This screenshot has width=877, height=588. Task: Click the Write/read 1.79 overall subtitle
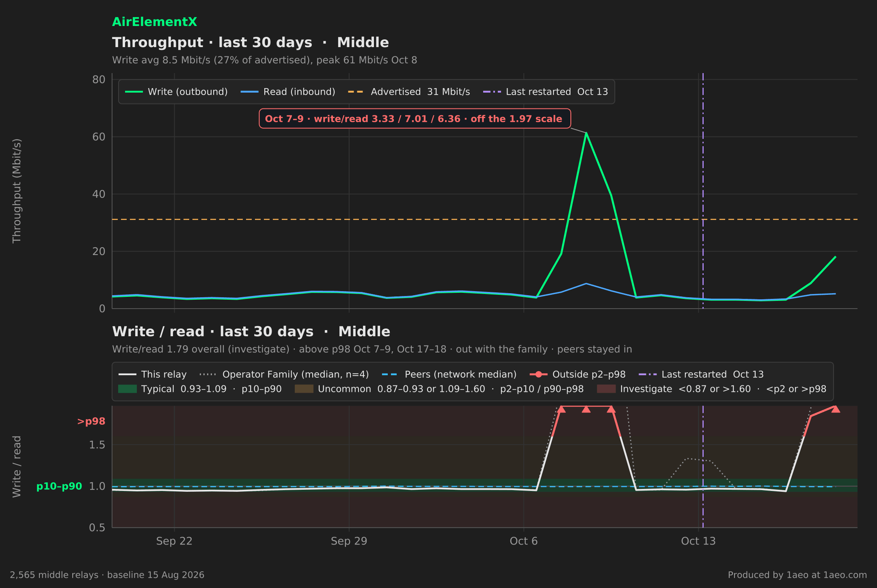[372, 350]
